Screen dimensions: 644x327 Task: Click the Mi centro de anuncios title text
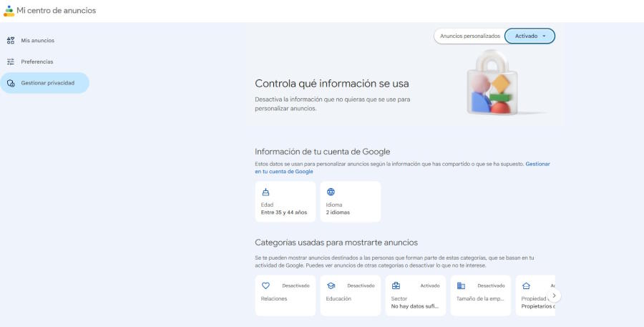click(57, 11)
